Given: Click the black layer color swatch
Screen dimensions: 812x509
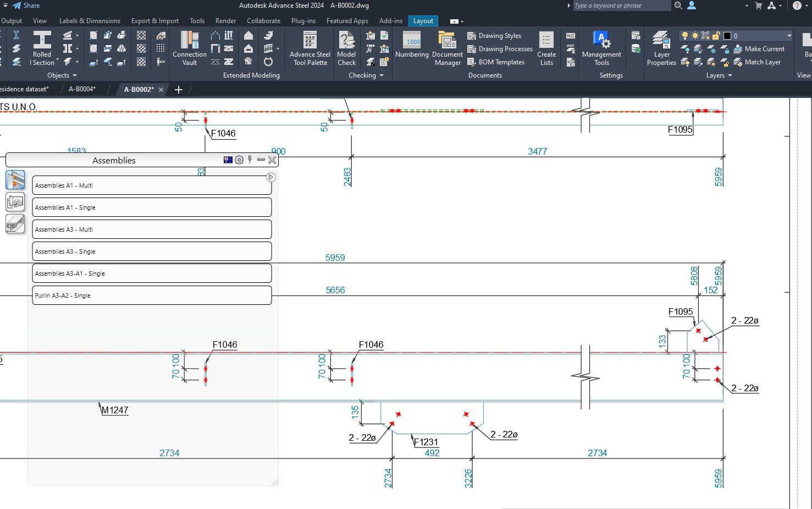Looking at the screenshot, I should (x=727, y=36).
